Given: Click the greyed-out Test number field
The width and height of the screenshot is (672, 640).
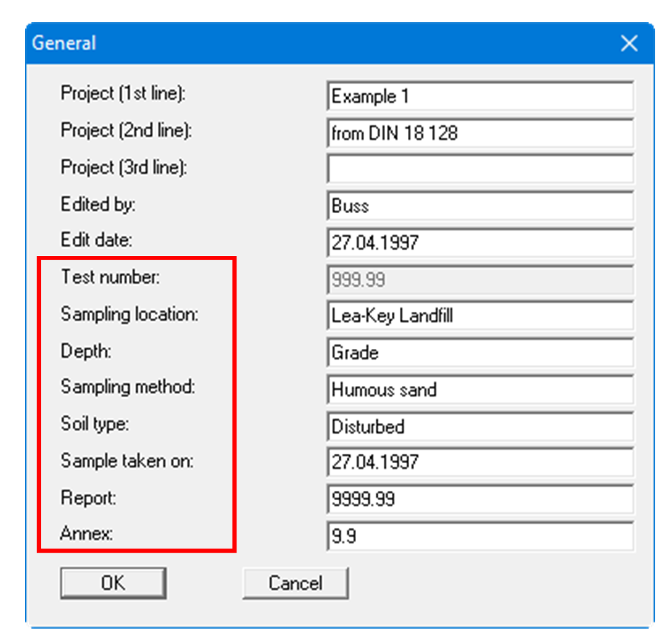Looking at the screenshot, I should (x=480, y=280).
